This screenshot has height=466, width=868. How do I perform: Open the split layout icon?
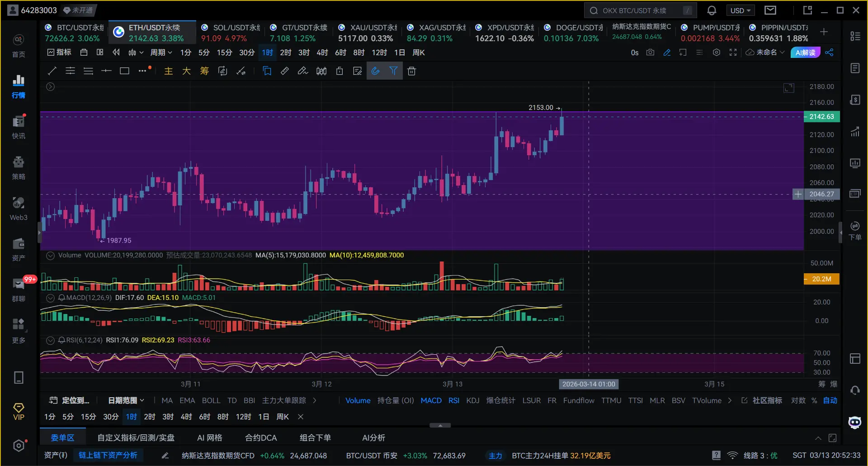point(100,52)
